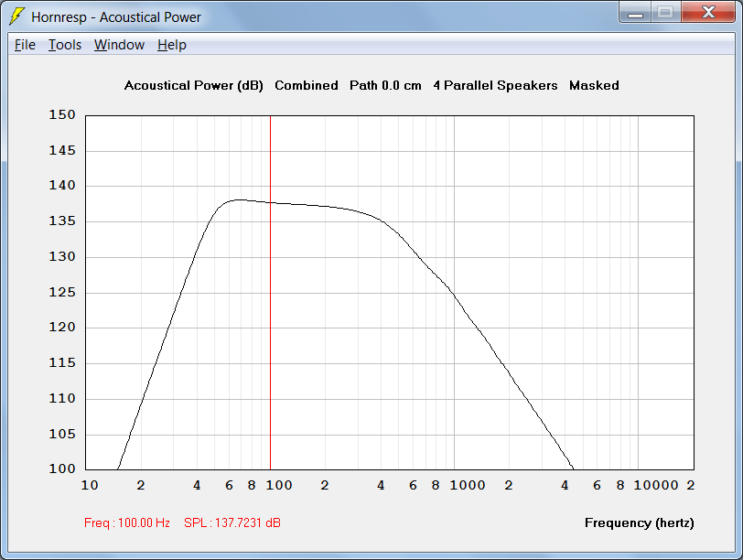Click the 115 value on vertical axis
This screenshot has width=743, height=560.
[62, 362]
